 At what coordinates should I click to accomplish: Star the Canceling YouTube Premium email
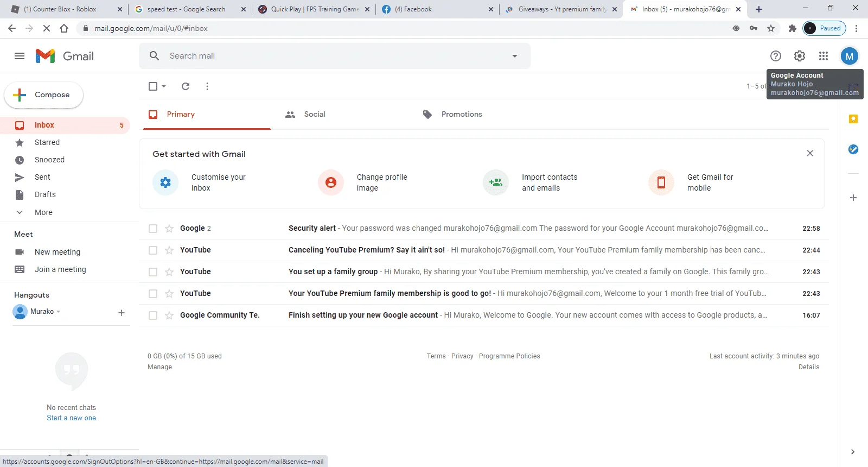pyautogui.click(x=169, y=250)
